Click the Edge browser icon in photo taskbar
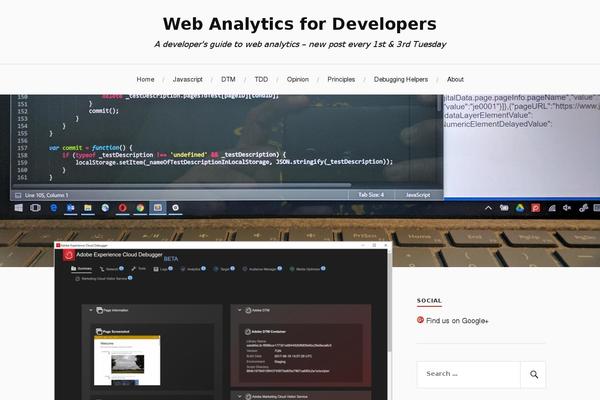The width and height of the screenshot is (600, 400). click(54, 207)
